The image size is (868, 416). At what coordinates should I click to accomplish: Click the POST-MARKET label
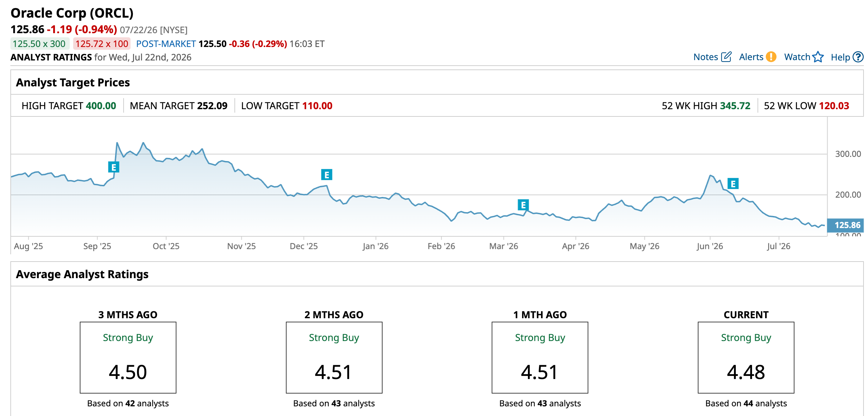click(166, 44)
